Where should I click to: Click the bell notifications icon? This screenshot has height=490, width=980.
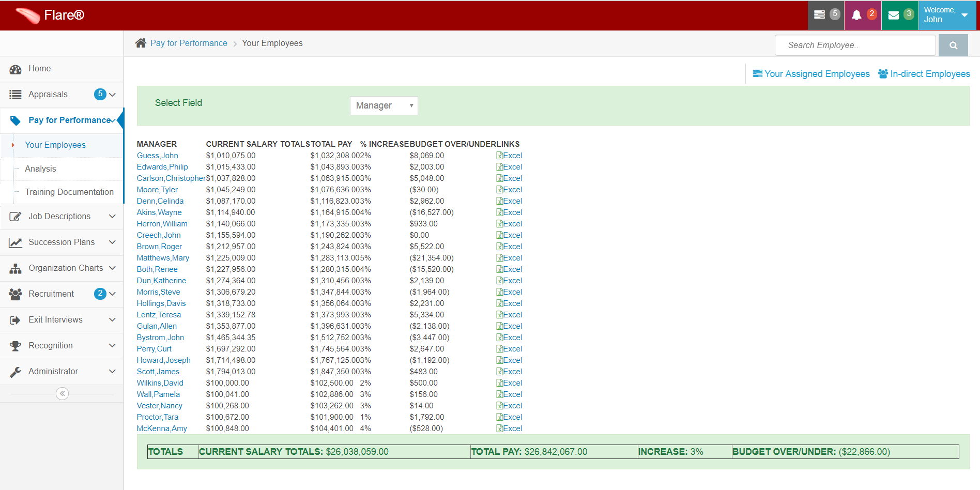[857, 16]
